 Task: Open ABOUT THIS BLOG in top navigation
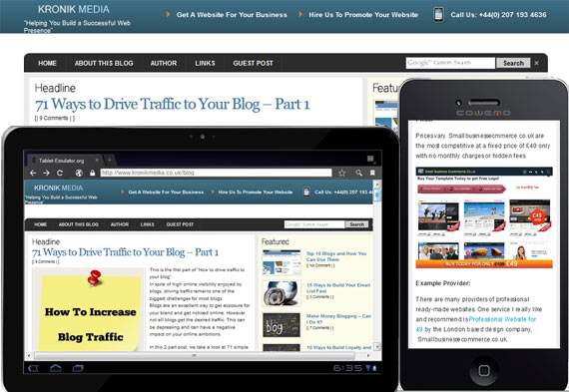(104, 63)
